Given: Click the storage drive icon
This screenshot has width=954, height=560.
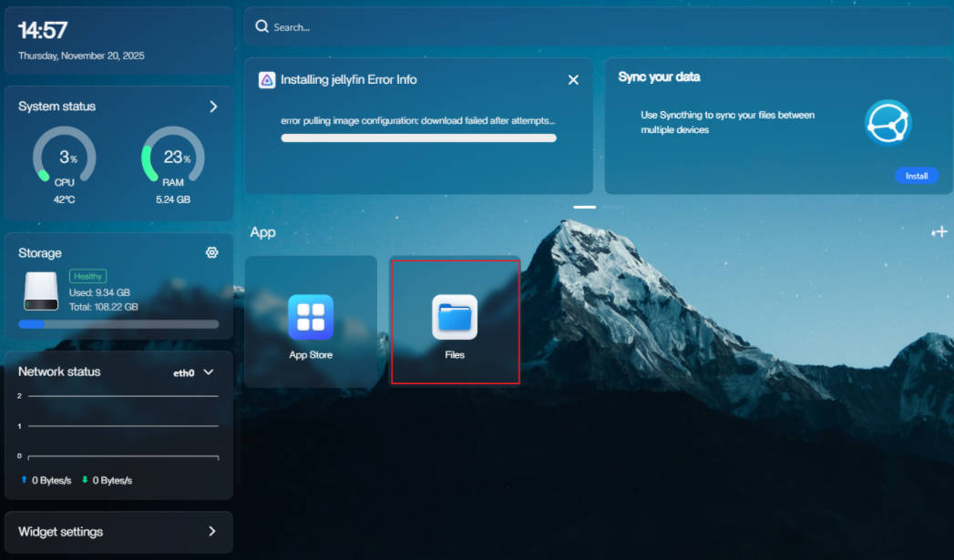Looking at the screenshot, I should pos(41,290).
